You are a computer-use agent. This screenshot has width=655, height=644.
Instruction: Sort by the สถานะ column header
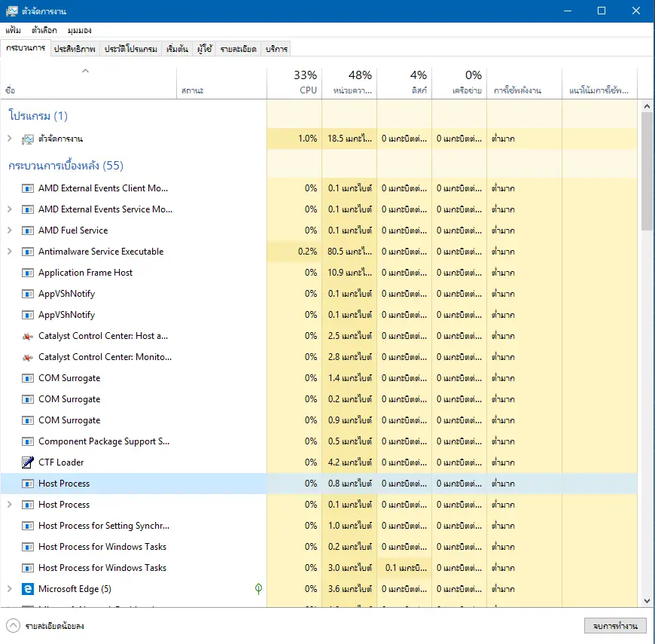click(221, 84)
